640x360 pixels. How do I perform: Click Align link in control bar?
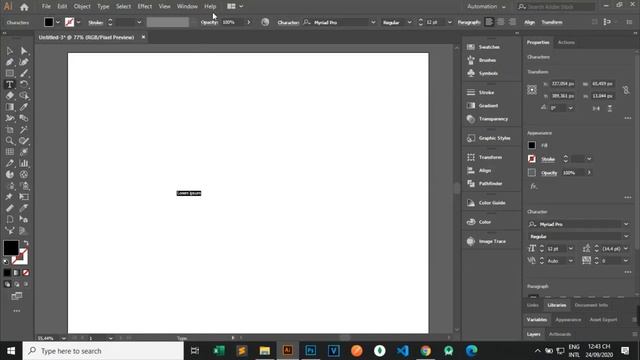[x=529, y=22]
